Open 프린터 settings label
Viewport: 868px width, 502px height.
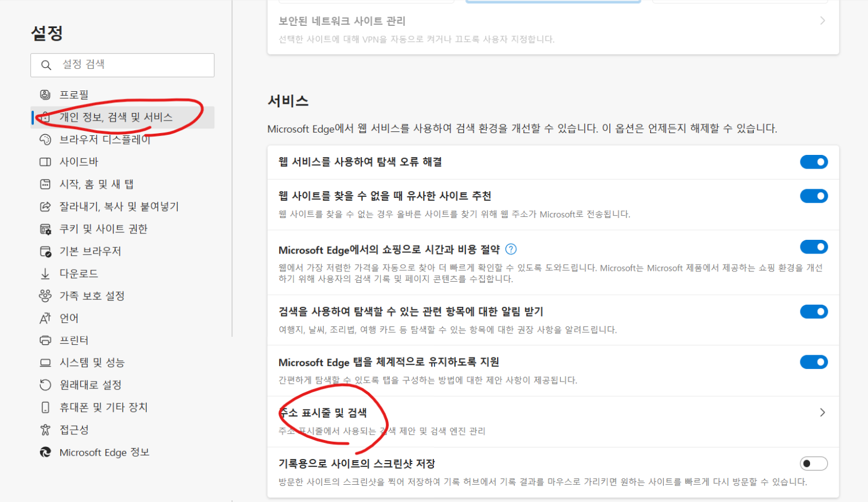click(74, 340)
